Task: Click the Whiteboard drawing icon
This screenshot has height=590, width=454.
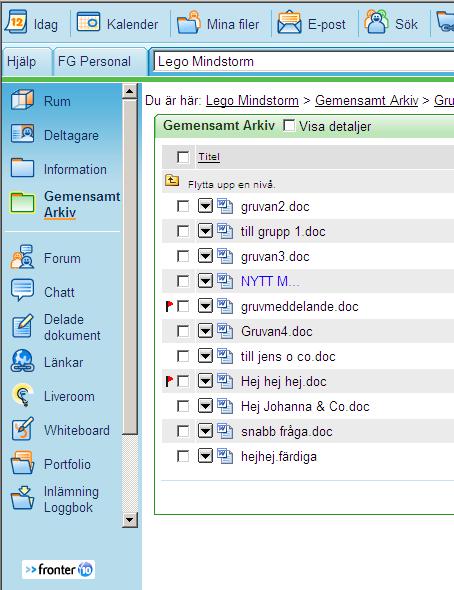Action: 22,429
